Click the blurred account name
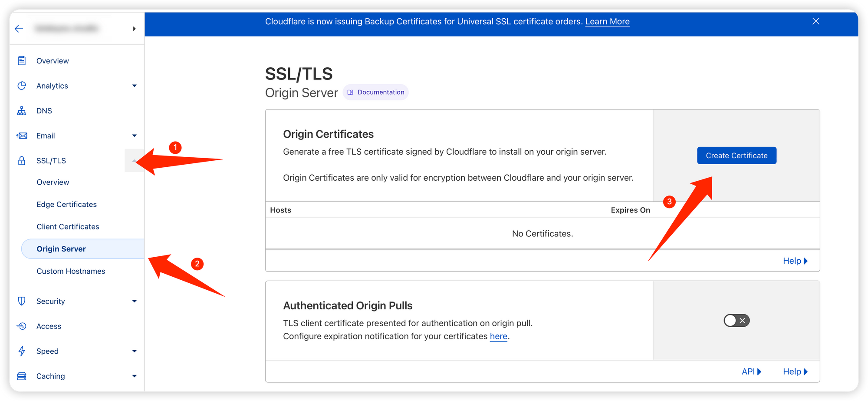The width and height of the screenshot is (868, 401). coord(66,29)
